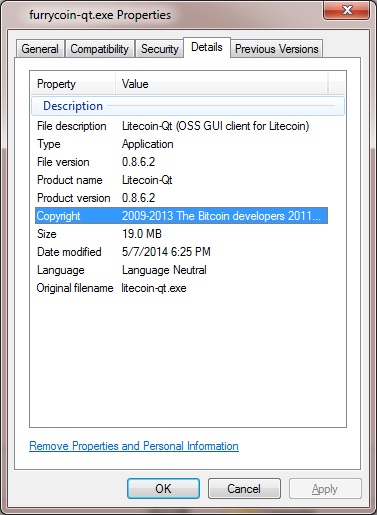Click the 2009-2013 The Bitcoin developers value

221,216
